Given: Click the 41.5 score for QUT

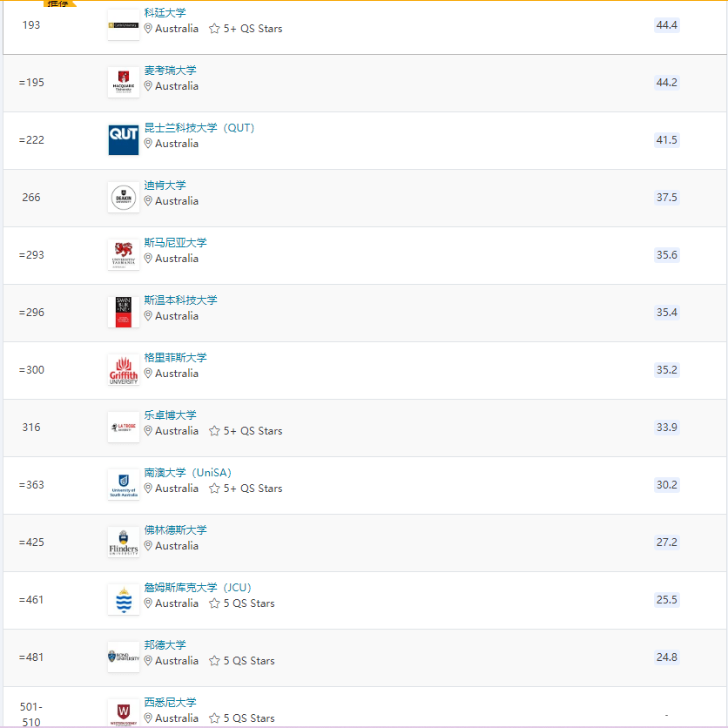Looking at the screenshot, I should (667, 139).
